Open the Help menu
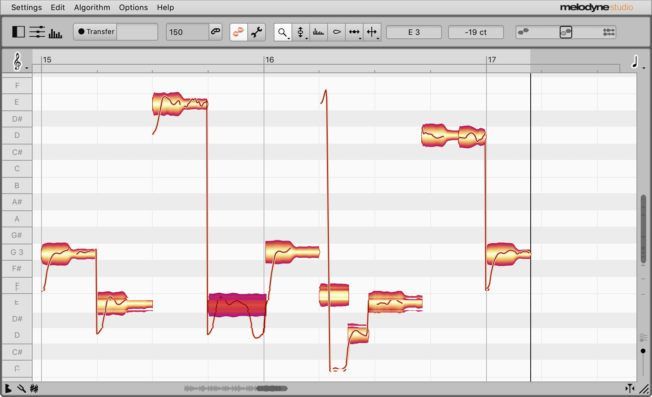Viewport: 652px width, 397px height. tap(165, 7)
